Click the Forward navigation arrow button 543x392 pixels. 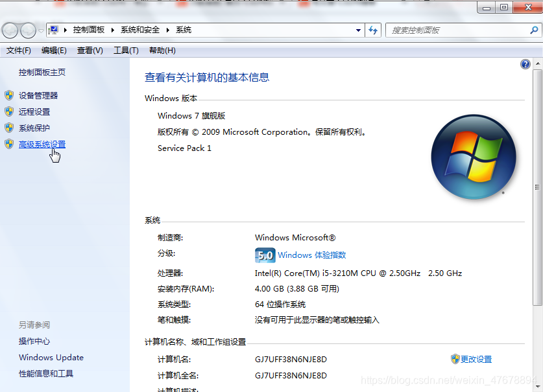28,30
